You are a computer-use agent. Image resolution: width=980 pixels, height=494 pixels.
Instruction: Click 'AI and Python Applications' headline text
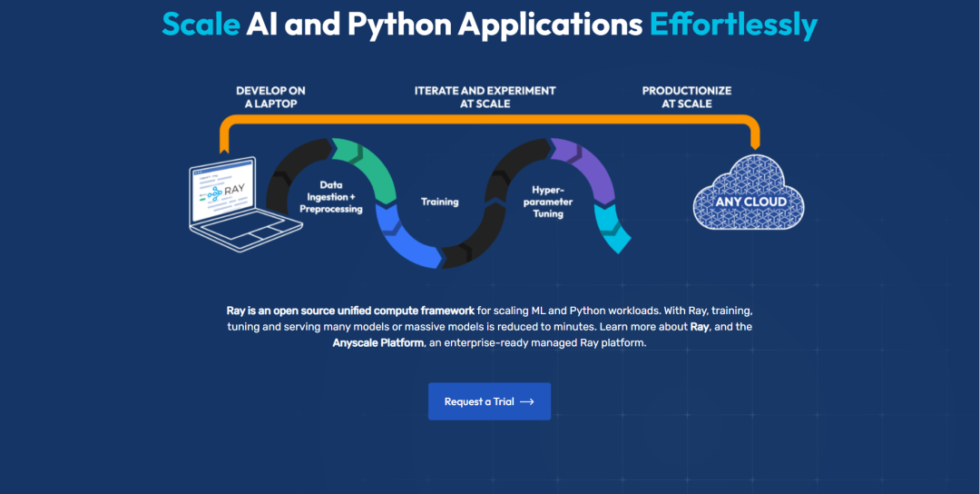(445, 25)
